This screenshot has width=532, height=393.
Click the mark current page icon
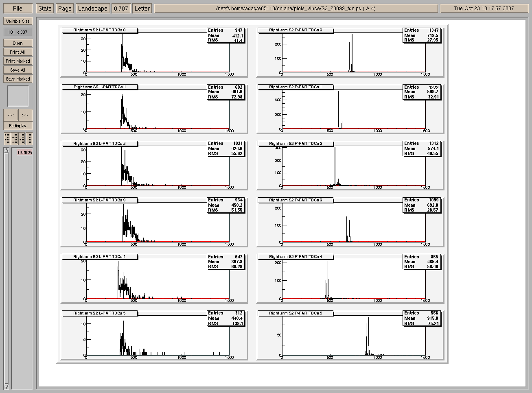(22, 138)
